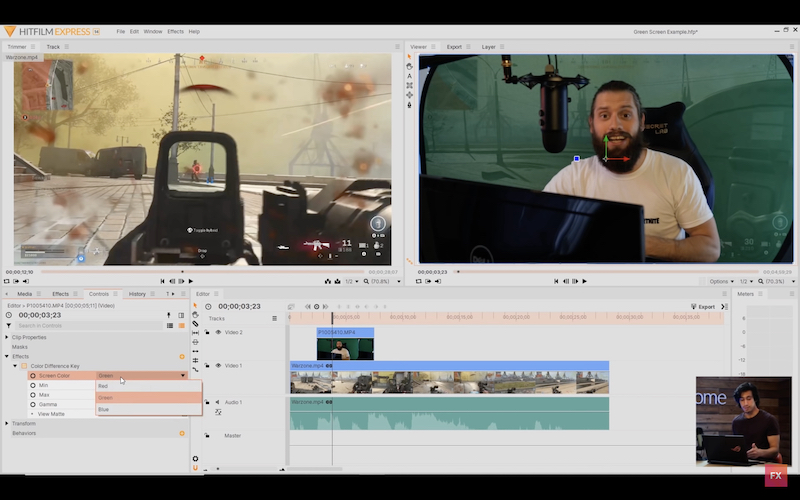800x500 pixels.
Task: Add a new effect with Effects plus icon
Action: tap(182, 357)
